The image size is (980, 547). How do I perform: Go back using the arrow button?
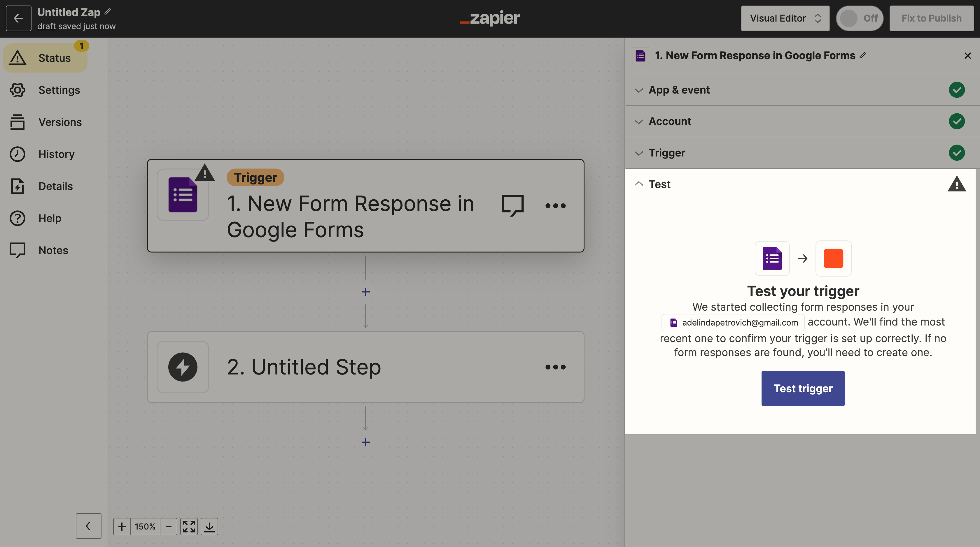pyautogui.click(x=18, y=18)
